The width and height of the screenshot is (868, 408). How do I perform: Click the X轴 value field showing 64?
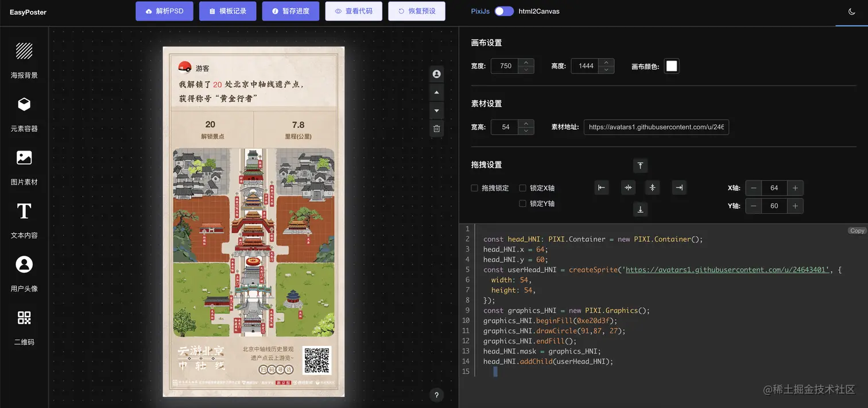point(774,188)
